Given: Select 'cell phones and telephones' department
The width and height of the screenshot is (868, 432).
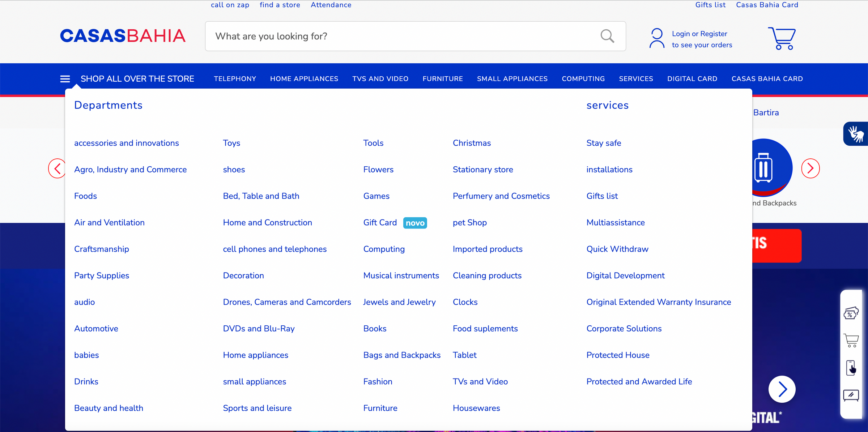Looking at the screenshot, I should [x=275, y=249].
